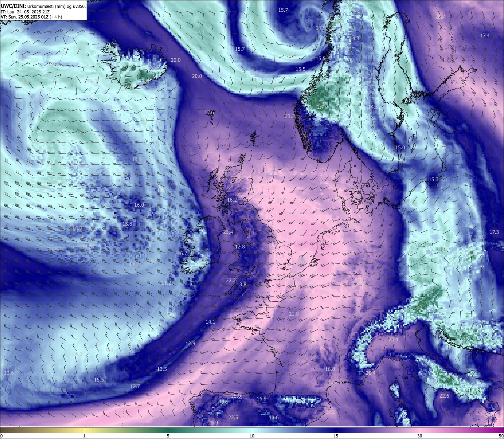Select the 12.7 value label
Image resolution: width=504 pixels, height=439 pixels.
[135, 386]
